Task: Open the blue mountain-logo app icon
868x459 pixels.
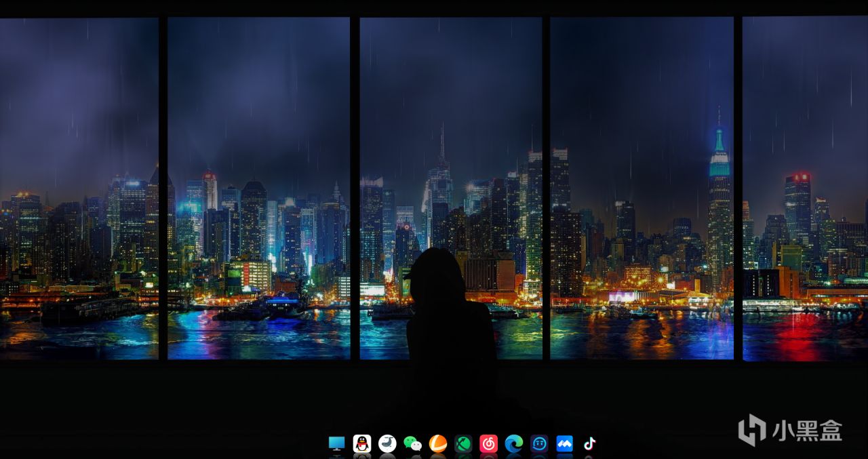Action: pyautogui.click(x=564, y=443)
